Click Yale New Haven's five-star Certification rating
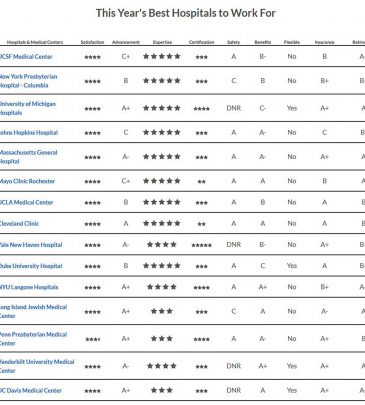 coord(202,245)
